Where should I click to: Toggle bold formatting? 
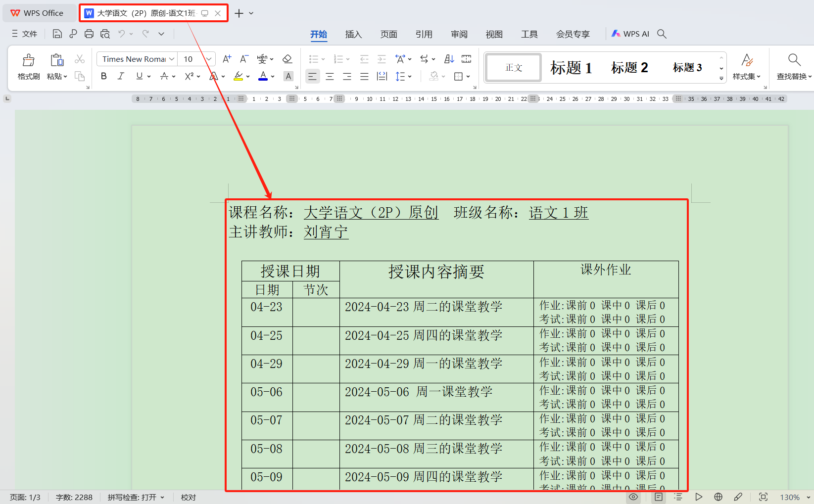tap(103, 76)
